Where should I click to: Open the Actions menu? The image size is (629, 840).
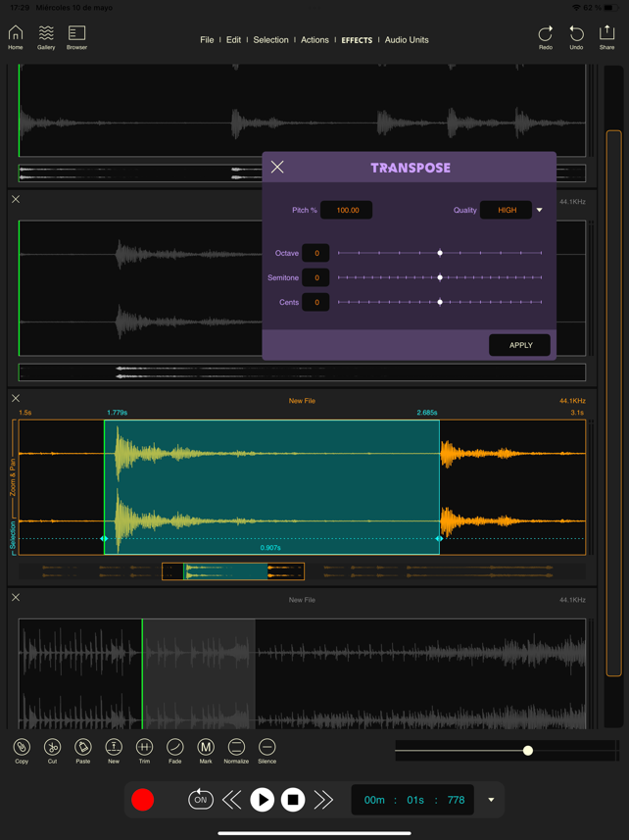[314, 40]
